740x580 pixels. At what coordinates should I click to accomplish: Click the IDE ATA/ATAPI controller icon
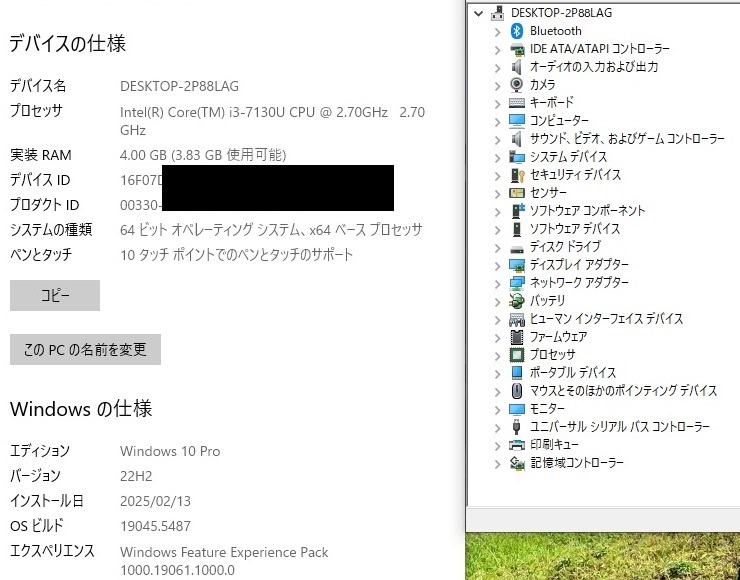point(517,49)
